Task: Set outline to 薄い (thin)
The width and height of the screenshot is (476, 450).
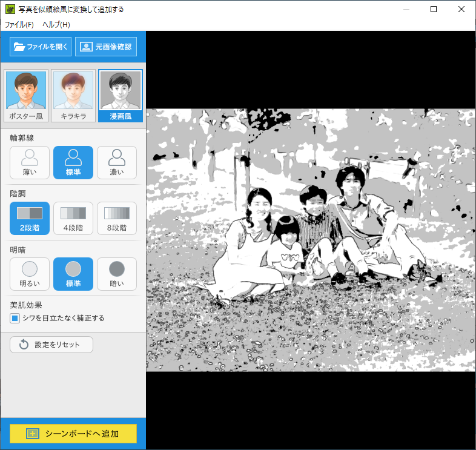Action: point(30,162)
